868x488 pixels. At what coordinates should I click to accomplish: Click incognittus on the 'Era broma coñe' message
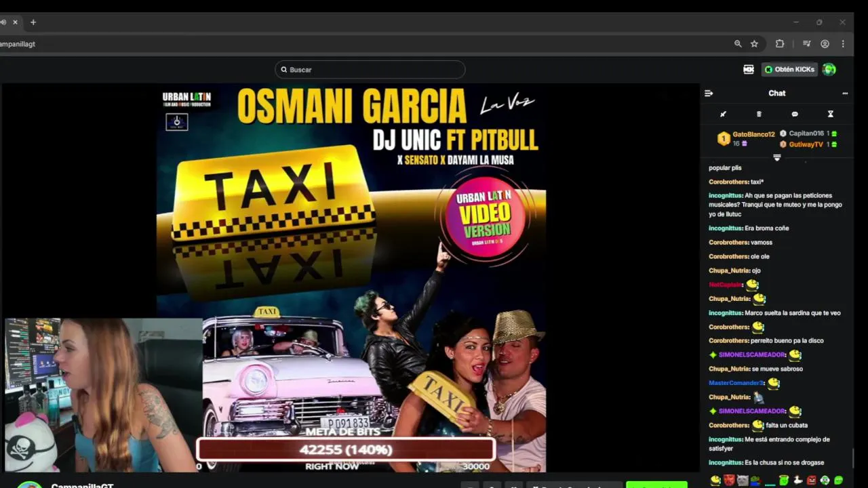pyautogui.click(x=725, y=228)
